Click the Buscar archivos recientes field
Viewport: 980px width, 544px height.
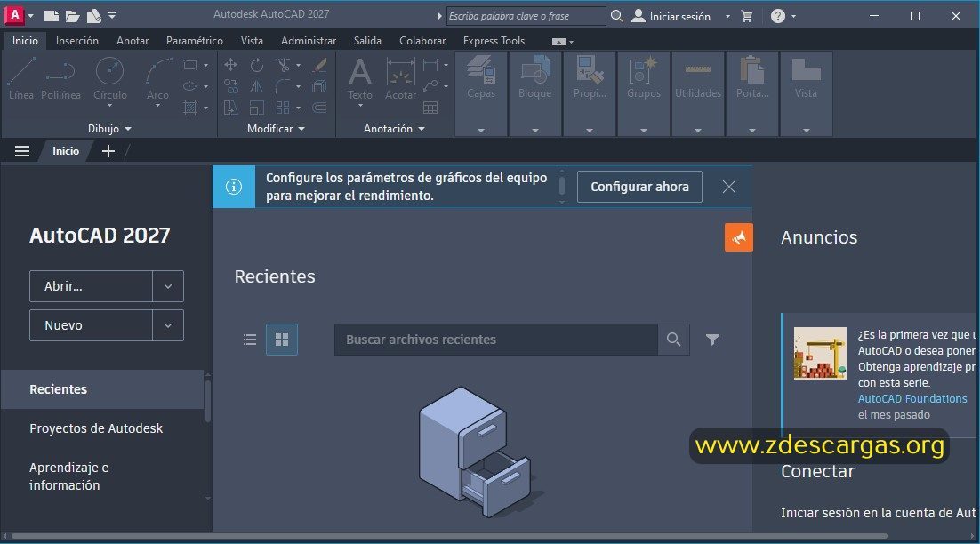coord(495,340)
